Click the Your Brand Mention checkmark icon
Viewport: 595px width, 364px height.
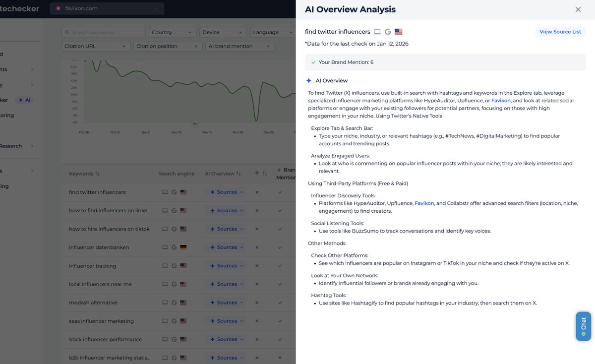pos(313,62)
